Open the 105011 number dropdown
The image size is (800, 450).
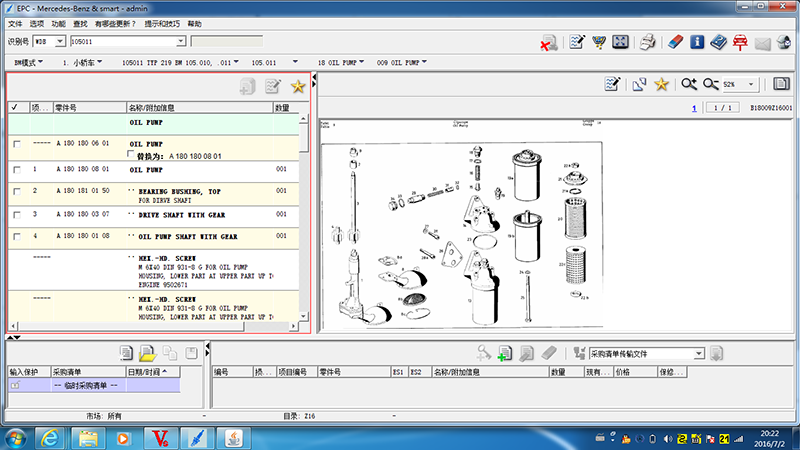click(x=181, y=41)
